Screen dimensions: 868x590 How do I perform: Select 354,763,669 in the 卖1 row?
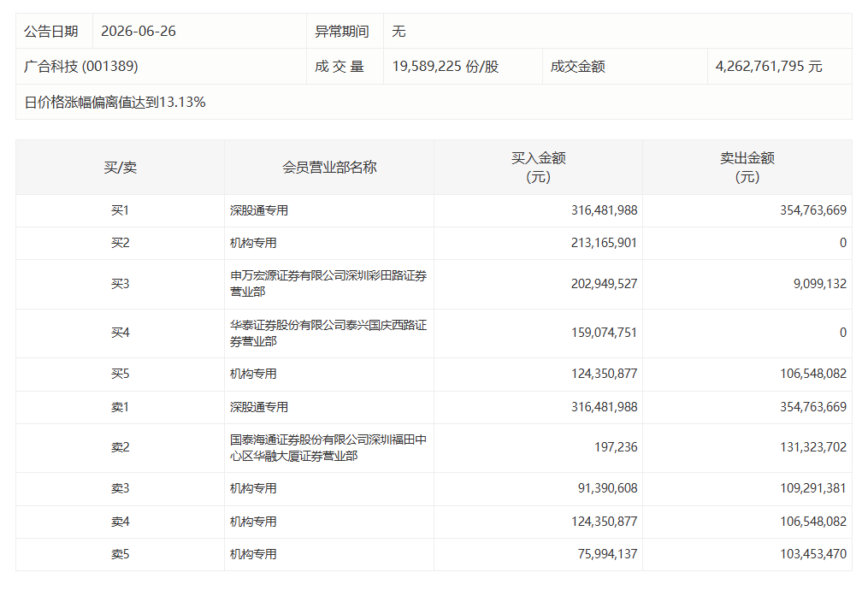pyautogui.click(x=813, y=407)
